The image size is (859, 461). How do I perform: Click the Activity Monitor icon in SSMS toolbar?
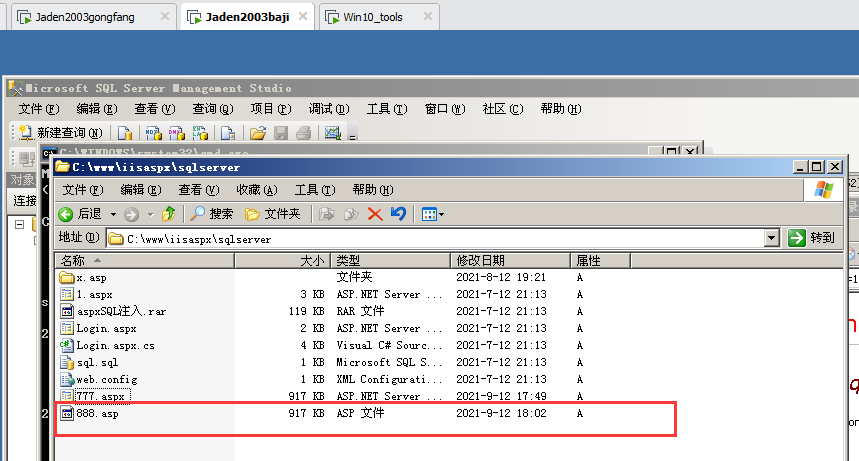click(333, 133)
